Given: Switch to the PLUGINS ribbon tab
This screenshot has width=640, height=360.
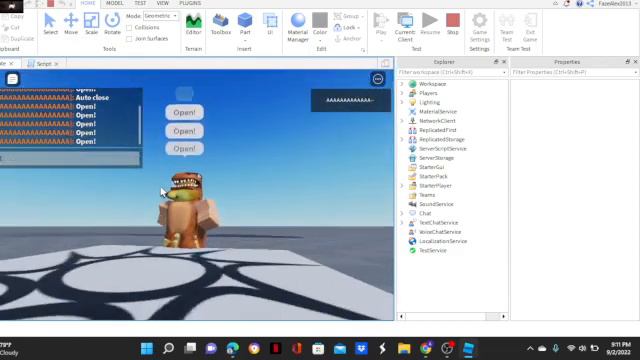Looking at the screenshot, I should pyautogui.click(x=190, y=3).
